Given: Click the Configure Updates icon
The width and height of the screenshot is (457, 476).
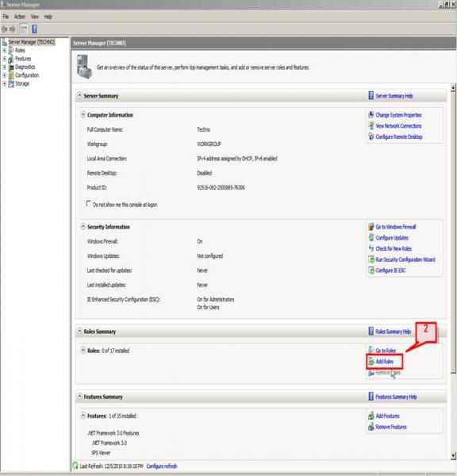Looking at the screenshot, I should (x=371, y=238).
